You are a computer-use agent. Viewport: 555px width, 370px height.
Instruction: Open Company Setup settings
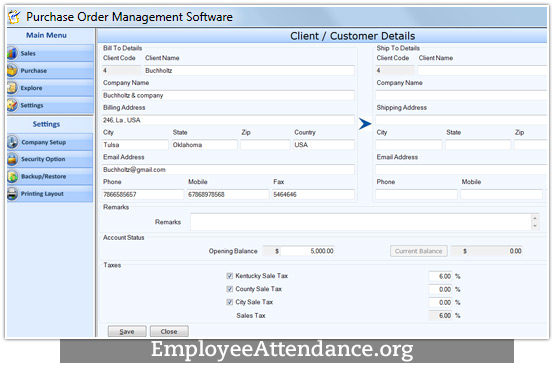tap(50, 142)
